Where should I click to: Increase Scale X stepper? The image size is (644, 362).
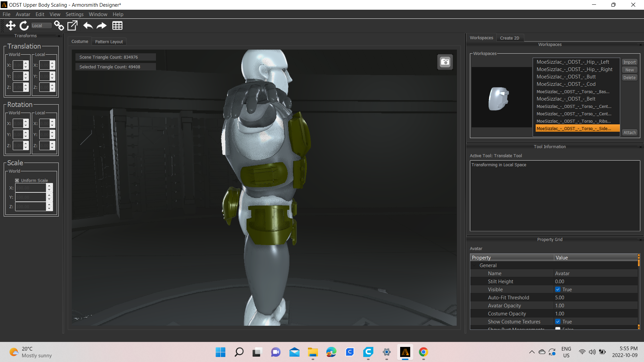coord(49,186)
